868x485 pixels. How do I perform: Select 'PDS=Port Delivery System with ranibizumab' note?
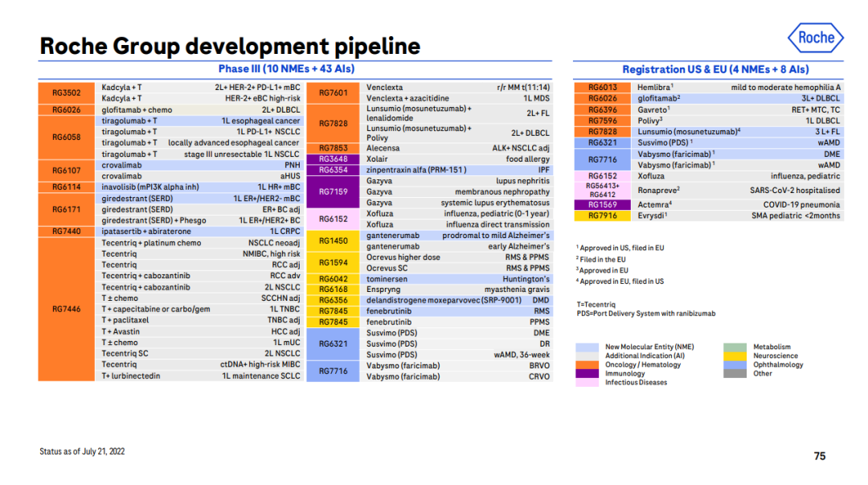pos(646,314)
